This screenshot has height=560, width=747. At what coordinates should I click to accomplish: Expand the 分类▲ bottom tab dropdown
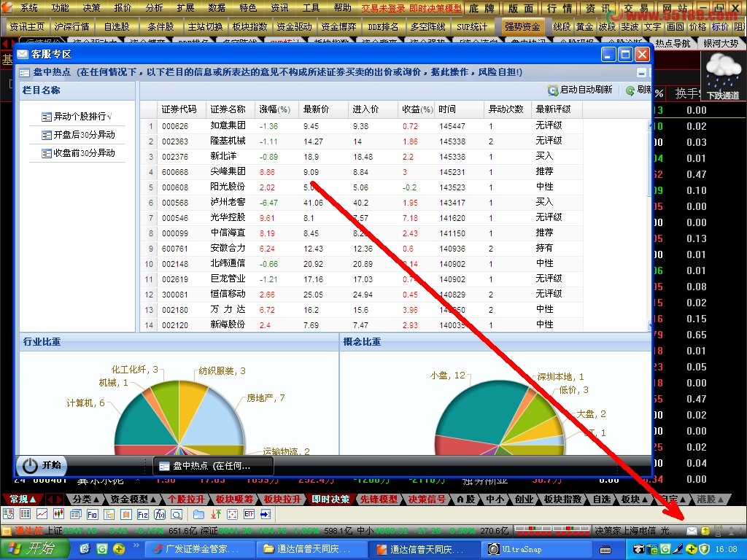(86, 499)
